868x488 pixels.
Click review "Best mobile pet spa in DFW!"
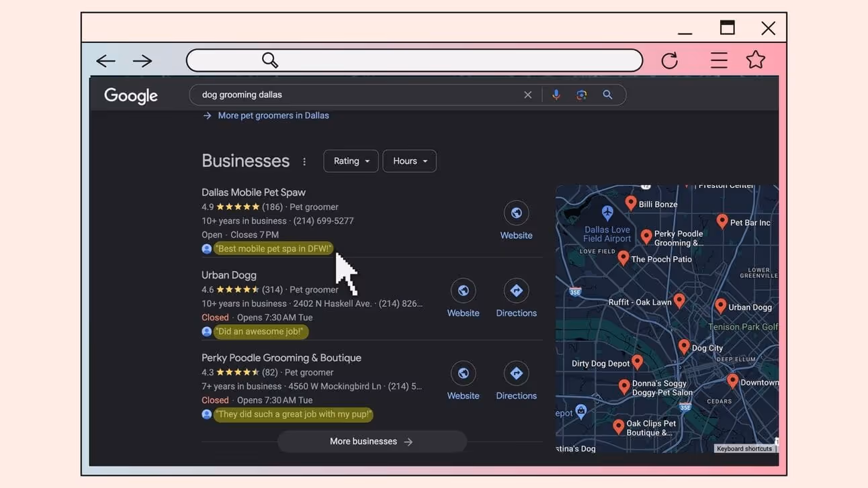273,249
